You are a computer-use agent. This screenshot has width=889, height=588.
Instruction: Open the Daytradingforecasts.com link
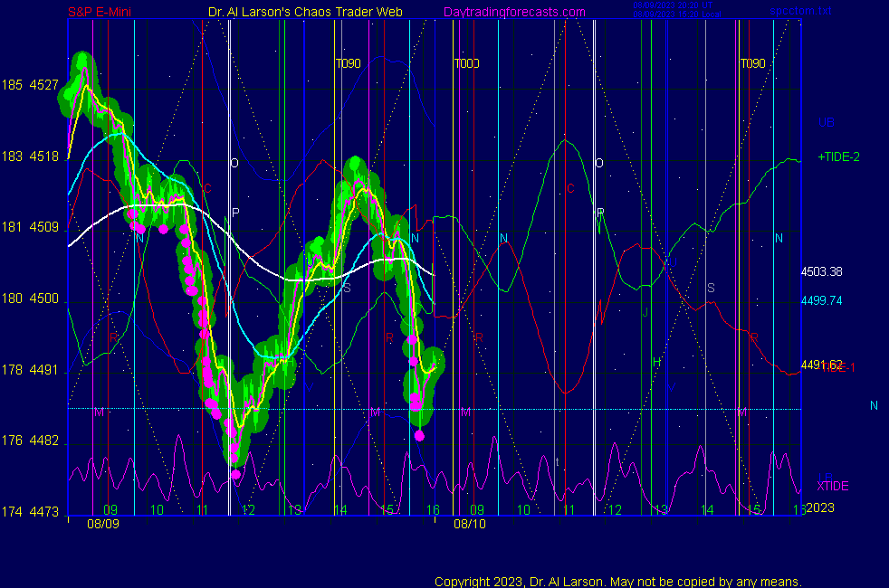[513, 12]
